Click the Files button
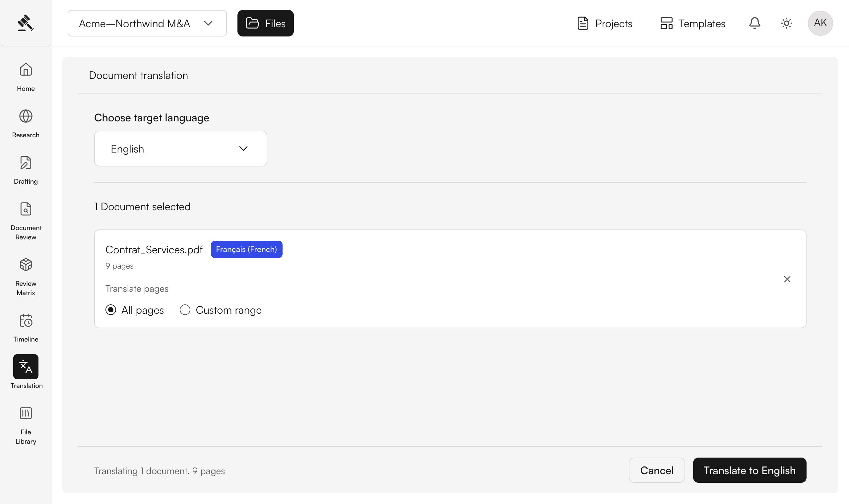 point(266,23)
